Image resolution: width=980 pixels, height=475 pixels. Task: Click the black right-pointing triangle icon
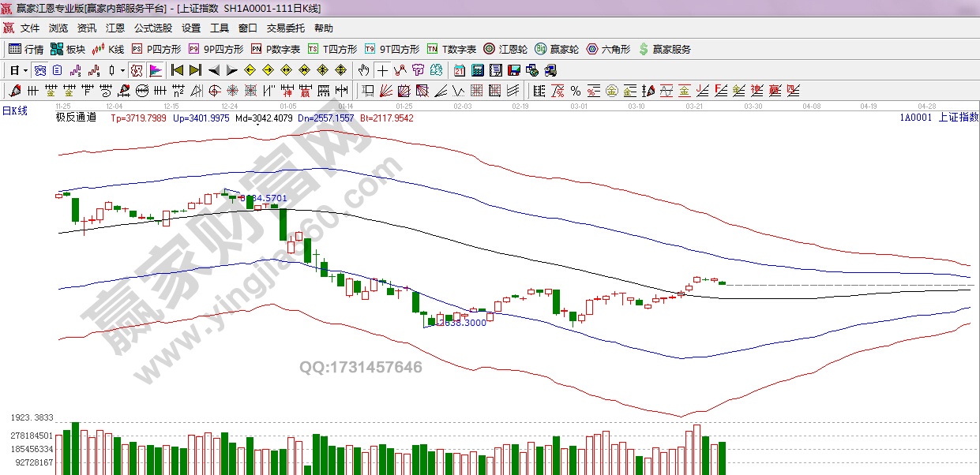tap(231, 70)
